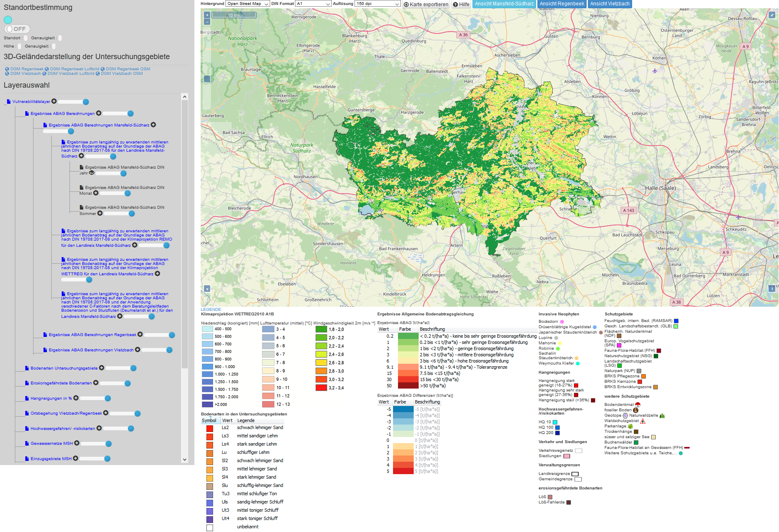Open map info attribution button
Image resolution: width=779 pixels, height=532 pixels.
[x=772, y=289]
